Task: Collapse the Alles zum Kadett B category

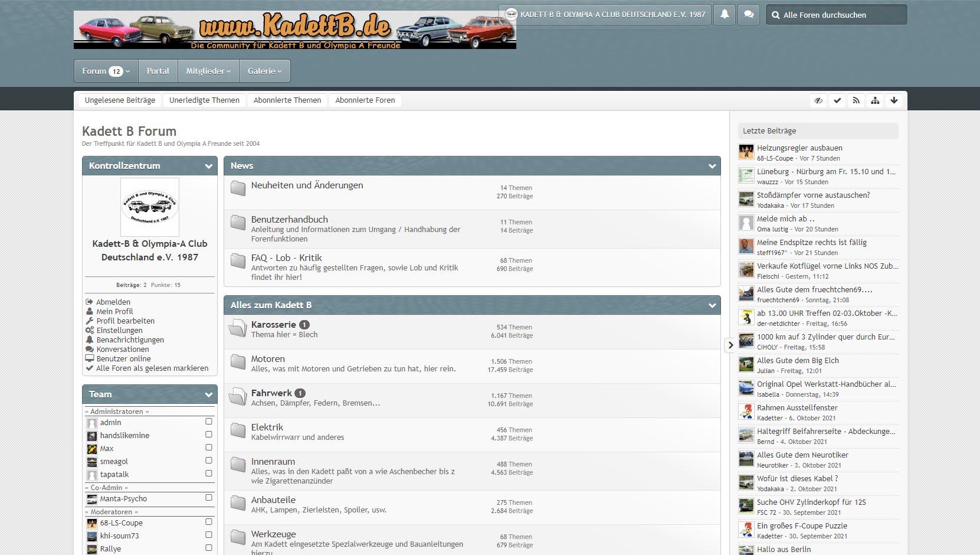Action: coord(712,306)
